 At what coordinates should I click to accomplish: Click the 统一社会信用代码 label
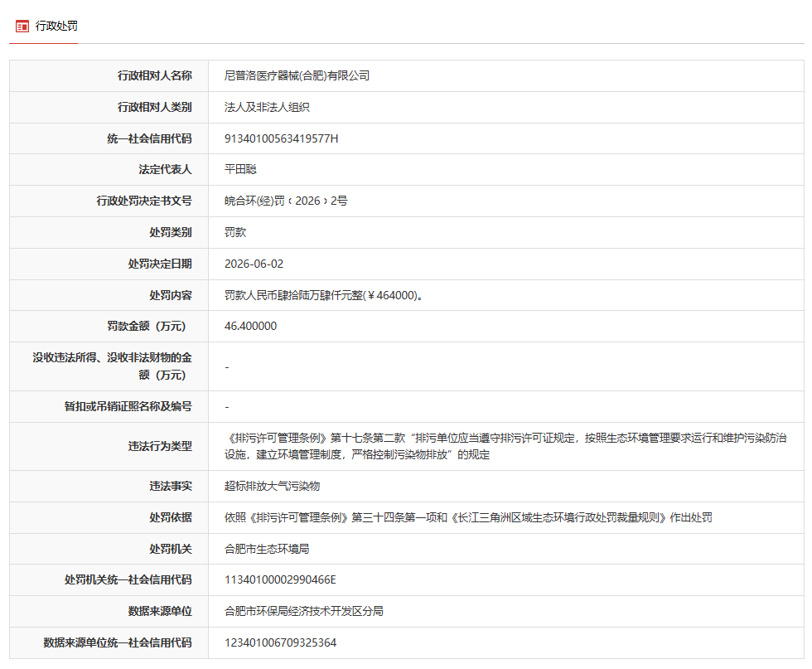(x=150, y=138)
